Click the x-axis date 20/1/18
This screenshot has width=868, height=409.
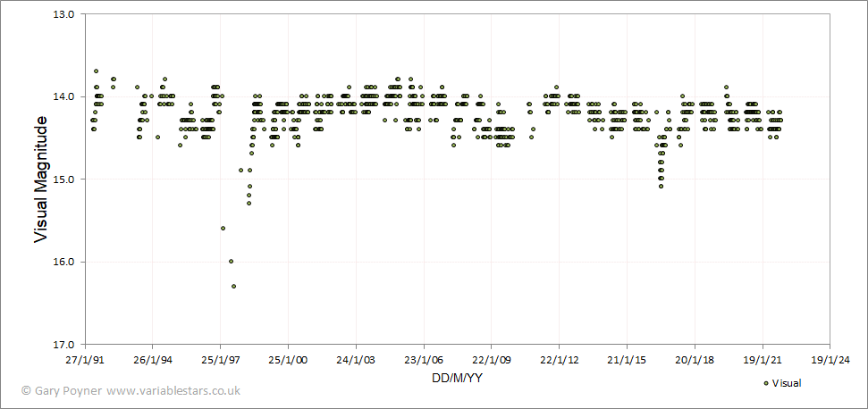tap(695, 361)
